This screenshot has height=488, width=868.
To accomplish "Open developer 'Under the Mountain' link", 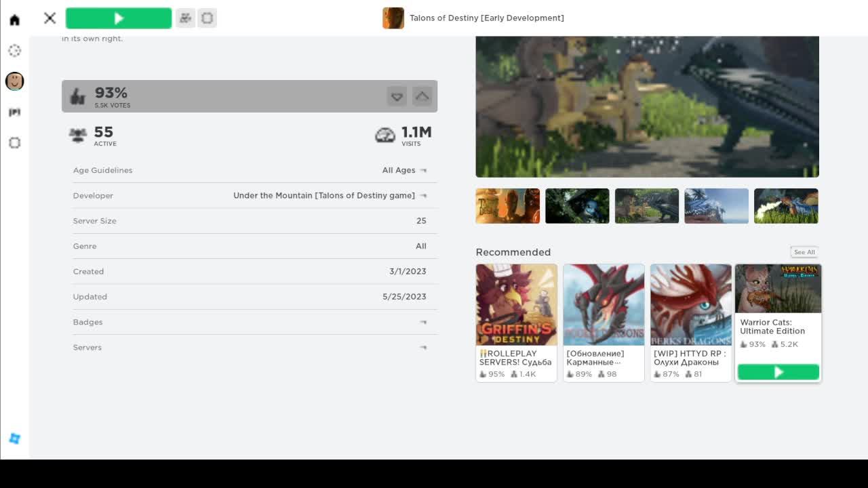I will point(324,195).
